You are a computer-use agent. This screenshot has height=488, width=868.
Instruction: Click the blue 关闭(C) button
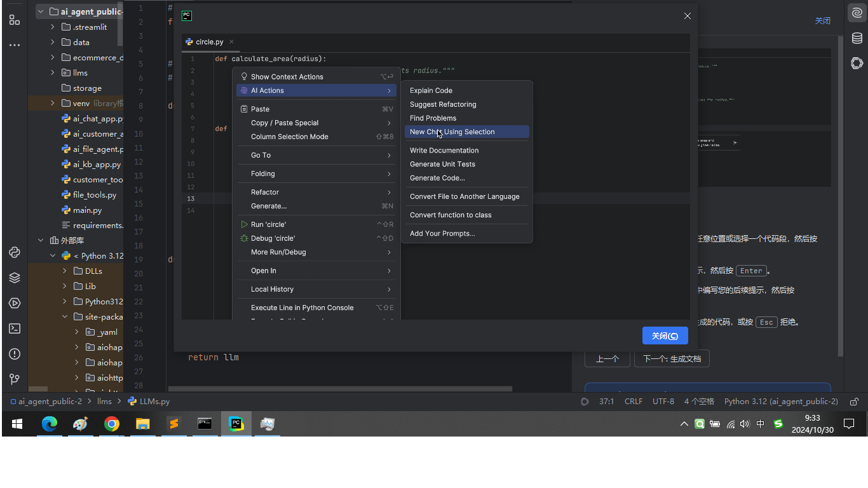(665, 336)
